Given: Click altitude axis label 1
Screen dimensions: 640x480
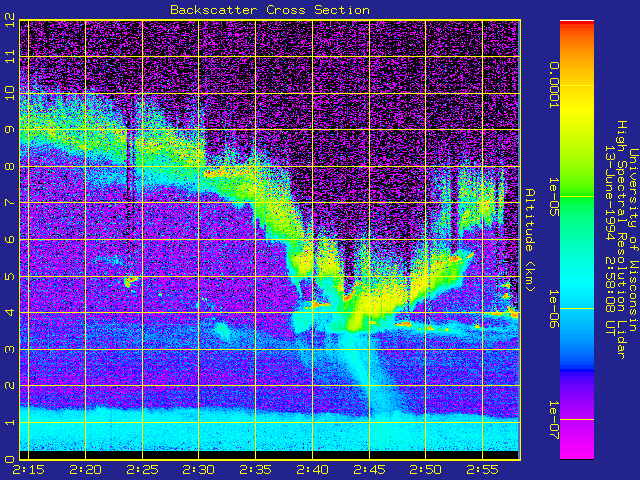Looking at the screenshot, I should click(10, 422).
